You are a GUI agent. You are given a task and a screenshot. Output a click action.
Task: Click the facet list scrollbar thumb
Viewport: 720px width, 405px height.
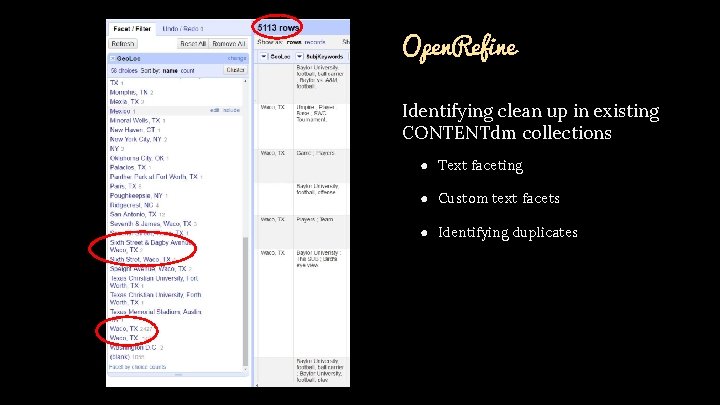pyautogui.click(x=245, y=301)
